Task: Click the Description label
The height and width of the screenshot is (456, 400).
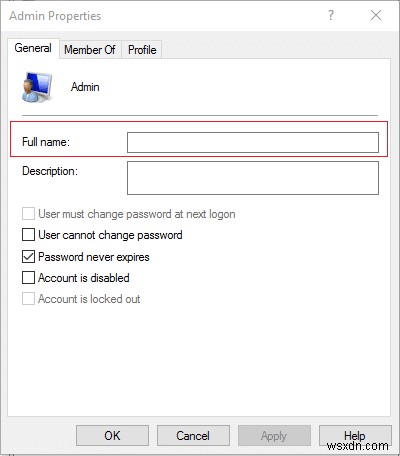Action: [x=50, y=171]
